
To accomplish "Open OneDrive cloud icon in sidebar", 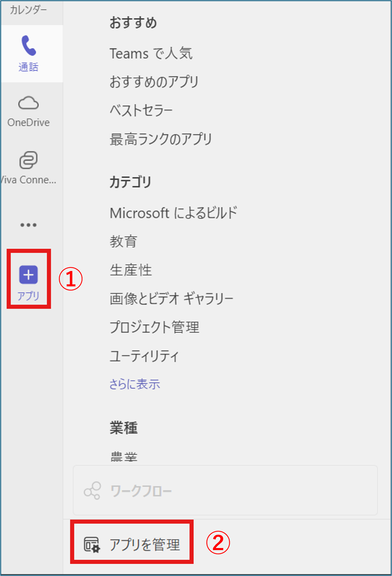I will pyautogui.click(x=29, y=103).
